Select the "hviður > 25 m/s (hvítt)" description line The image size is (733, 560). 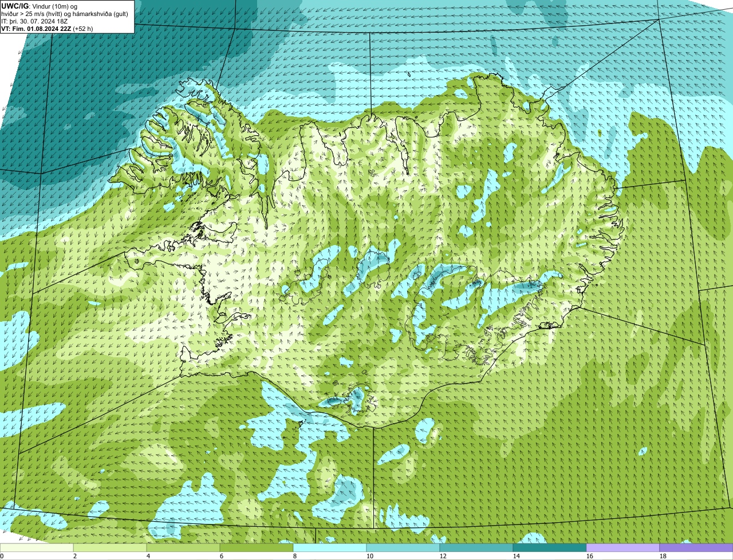point(65,14)
